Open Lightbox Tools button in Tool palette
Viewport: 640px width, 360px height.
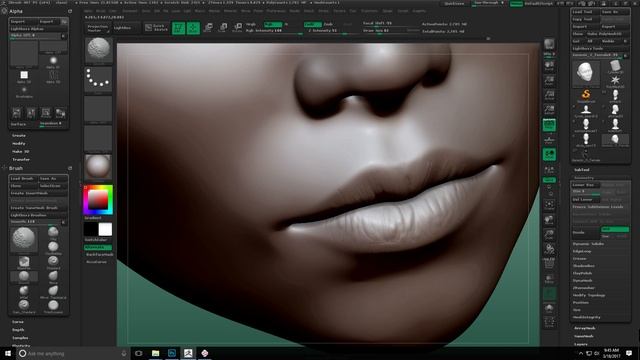[x=600, y=49]
